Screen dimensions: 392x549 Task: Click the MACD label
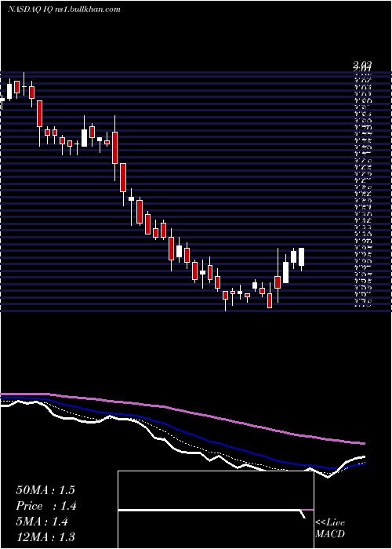(x=330, y=534)
